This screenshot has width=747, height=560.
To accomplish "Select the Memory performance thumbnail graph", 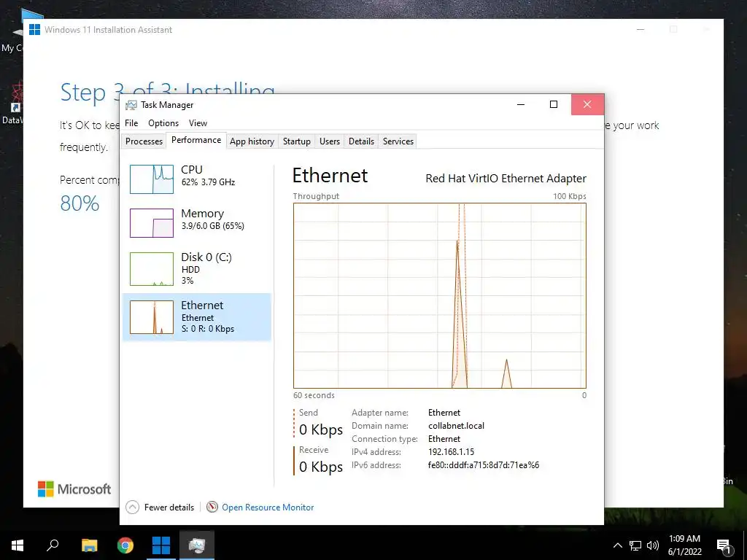I will point(152,223).
